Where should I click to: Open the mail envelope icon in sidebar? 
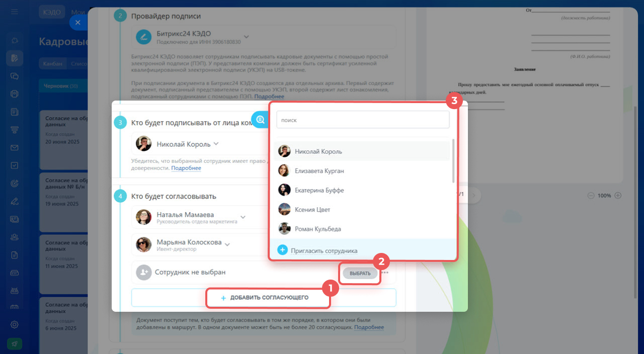[x=15, y=147]
